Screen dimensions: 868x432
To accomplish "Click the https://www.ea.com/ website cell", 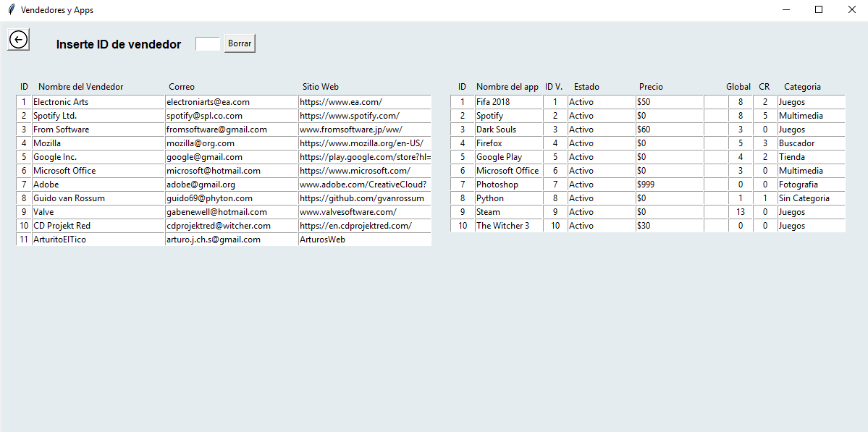I will 365,102.
